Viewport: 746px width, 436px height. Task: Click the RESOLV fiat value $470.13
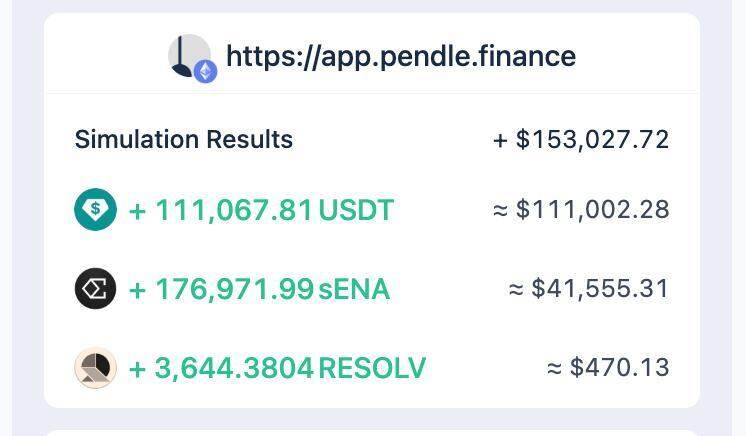[619, 368]
